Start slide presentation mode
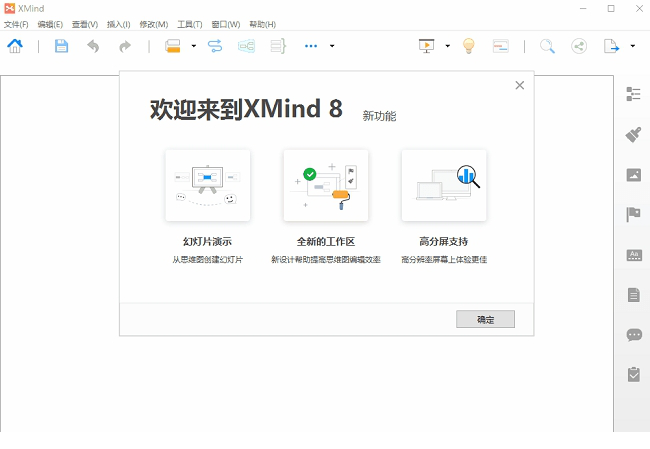This screenshot has height=449, width=650. coord(427,46)
